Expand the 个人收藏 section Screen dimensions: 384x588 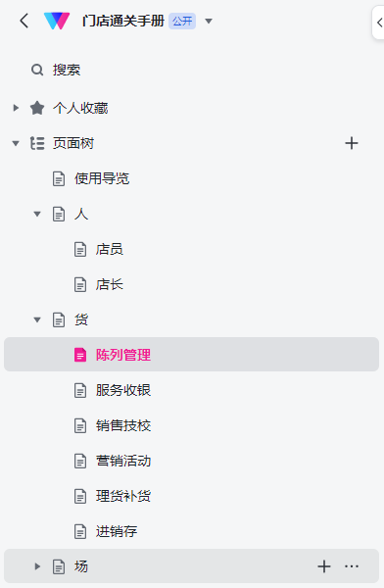[16, 108]
